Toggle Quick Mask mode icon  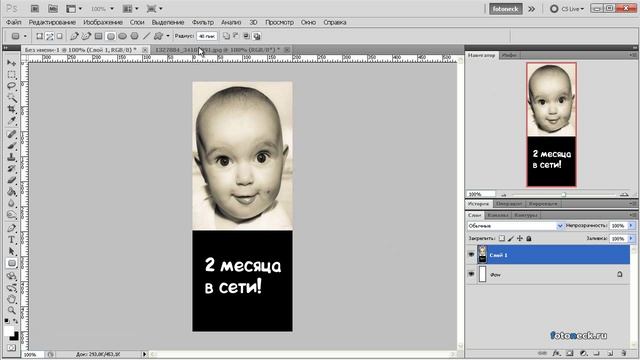tap(11, 348)
